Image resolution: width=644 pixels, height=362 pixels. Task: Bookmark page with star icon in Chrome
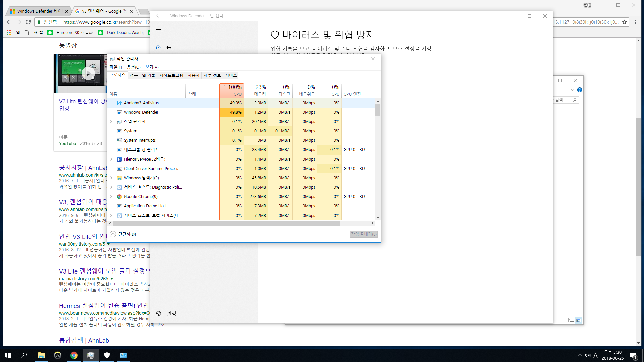624,22
